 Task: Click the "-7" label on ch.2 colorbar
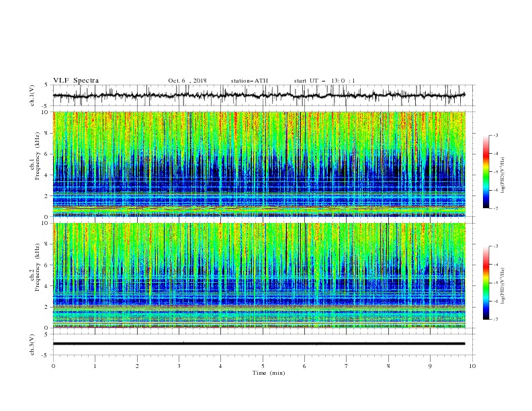point(496,320)
